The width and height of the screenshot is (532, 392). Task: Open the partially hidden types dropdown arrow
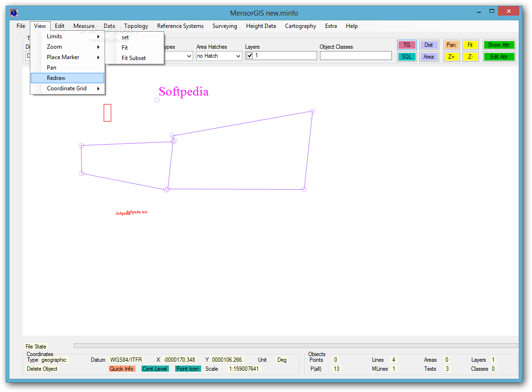click(x=189, y=56)
